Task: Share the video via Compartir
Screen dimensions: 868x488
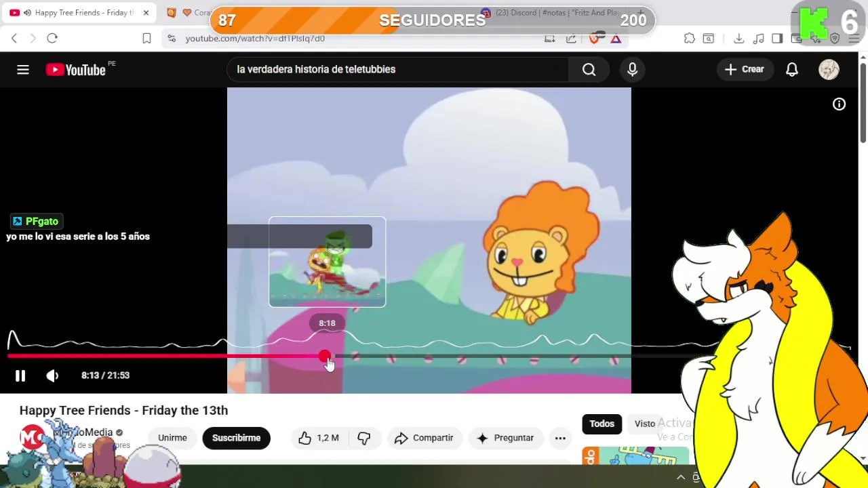Action: pos(425,438)
